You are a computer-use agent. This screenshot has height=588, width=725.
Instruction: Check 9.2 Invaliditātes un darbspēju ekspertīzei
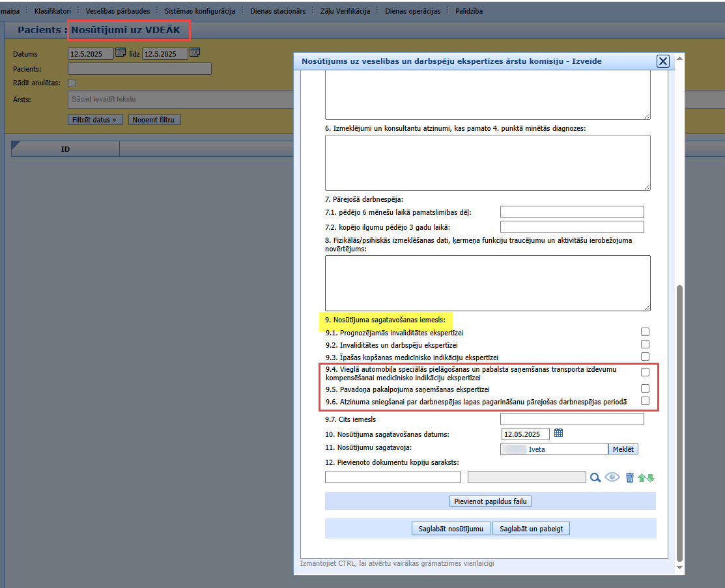(645, 344)
